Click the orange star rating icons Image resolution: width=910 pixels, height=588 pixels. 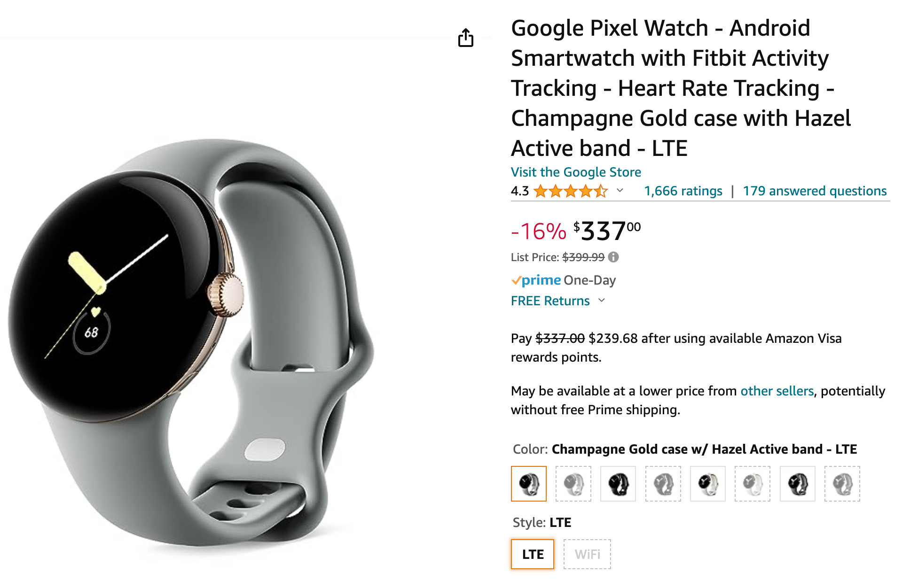(x=571, y=191)
